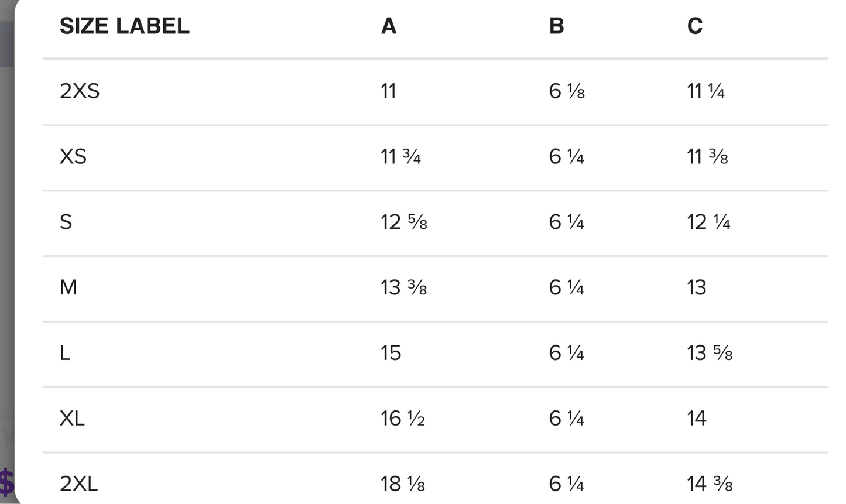
Task: Select the 13 ⅝ value for L
Action: [x=710, y=353]
